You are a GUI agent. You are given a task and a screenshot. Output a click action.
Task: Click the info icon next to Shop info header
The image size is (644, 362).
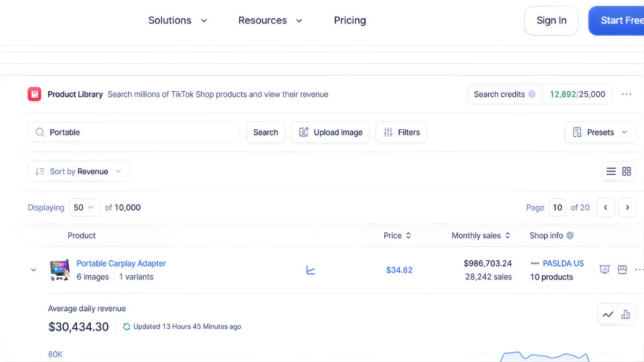coord(570,235)
